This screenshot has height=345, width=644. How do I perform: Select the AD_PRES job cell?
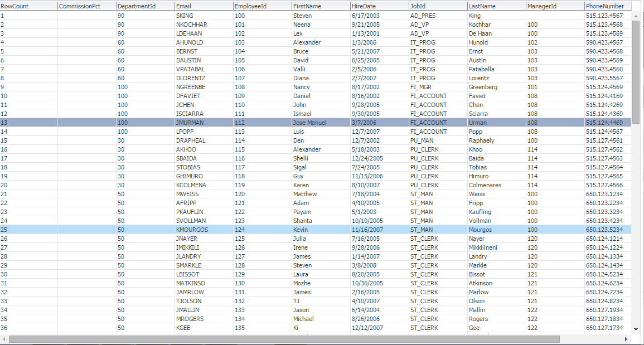(x=438, y=16)
